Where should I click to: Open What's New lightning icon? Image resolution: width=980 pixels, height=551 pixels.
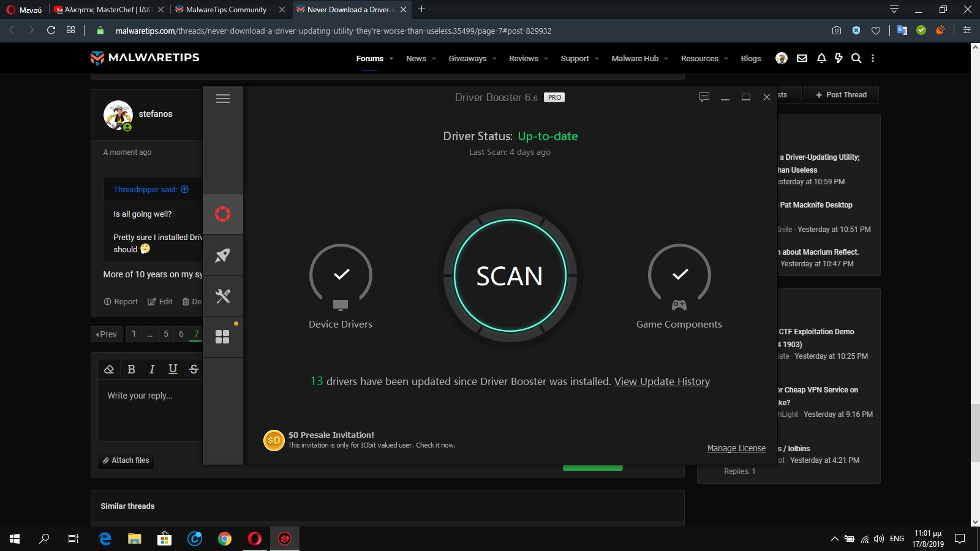839,58
